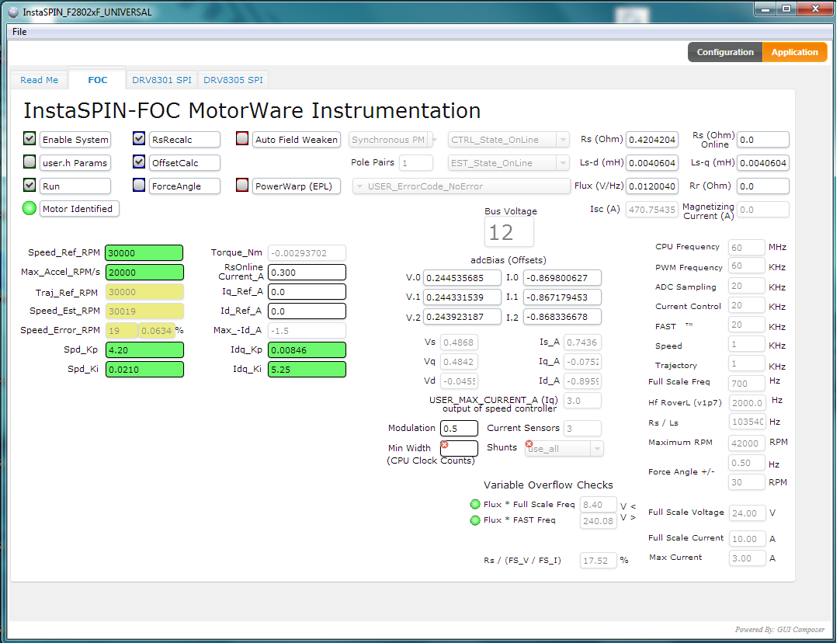Screen dimensions: 840x643
Task: Click the Motor Identified status indicator
Action: click(29, 208)
